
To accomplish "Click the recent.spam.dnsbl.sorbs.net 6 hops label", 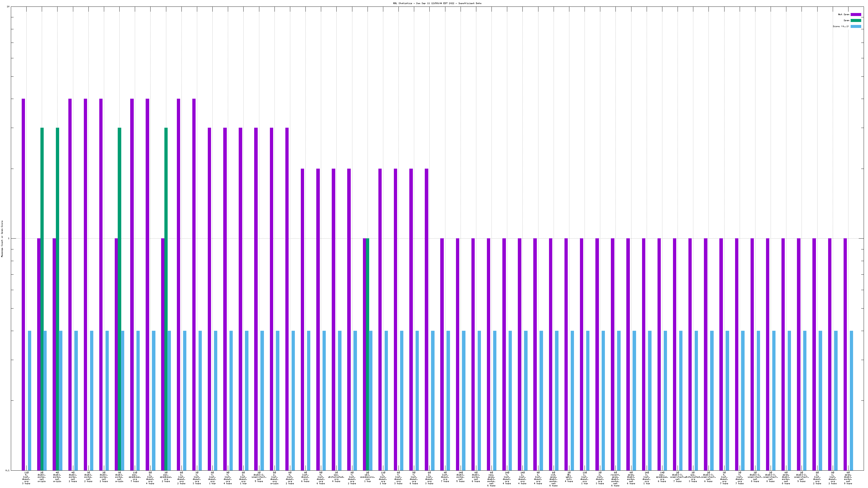I will click(x=615, y=479).
